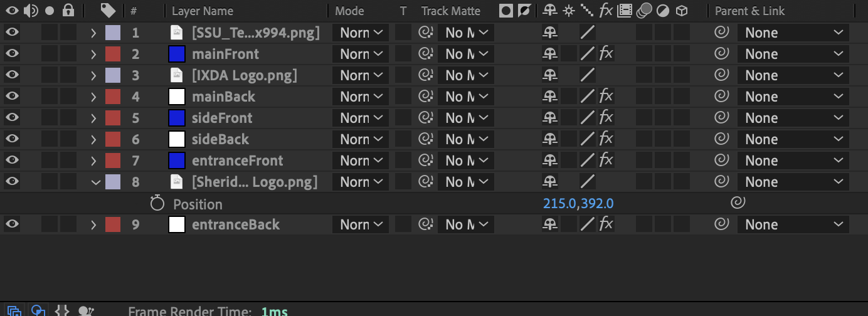
Task: Click the label tag icon in column header
Action: click(x=108, y=11)
